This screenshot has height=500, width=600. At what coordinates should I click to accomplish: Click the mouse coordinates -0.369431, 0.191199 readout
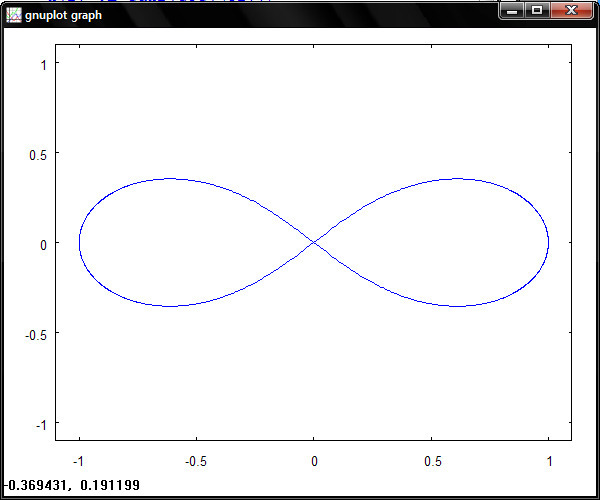[72, 485]
